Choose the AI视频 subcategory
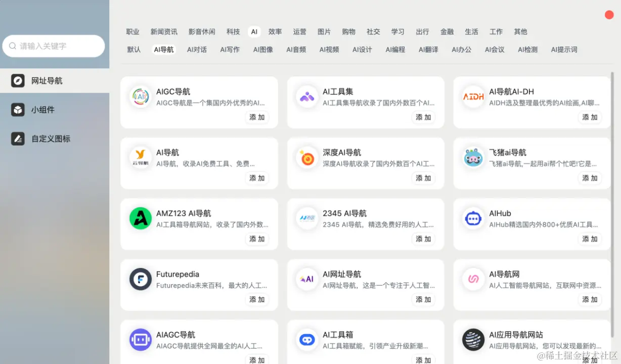Screen dimensions: 621x364 click(329, 50)
